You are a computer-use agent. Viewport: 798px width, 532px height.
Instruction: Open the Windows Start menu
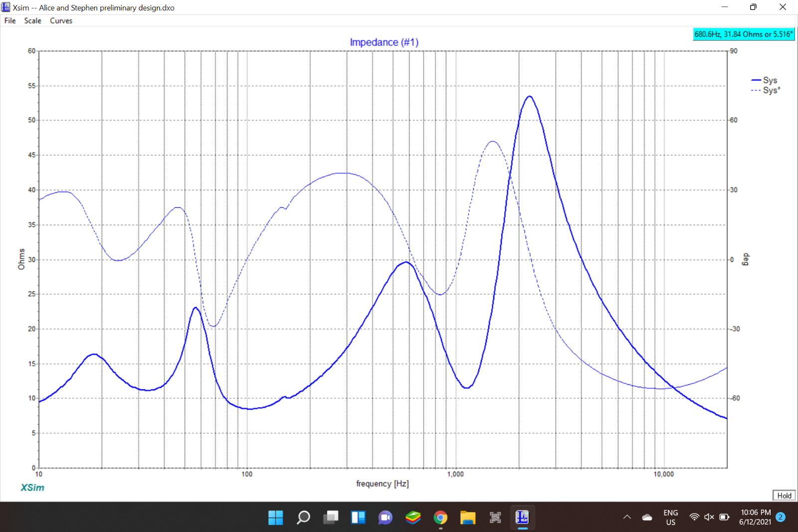275,518
